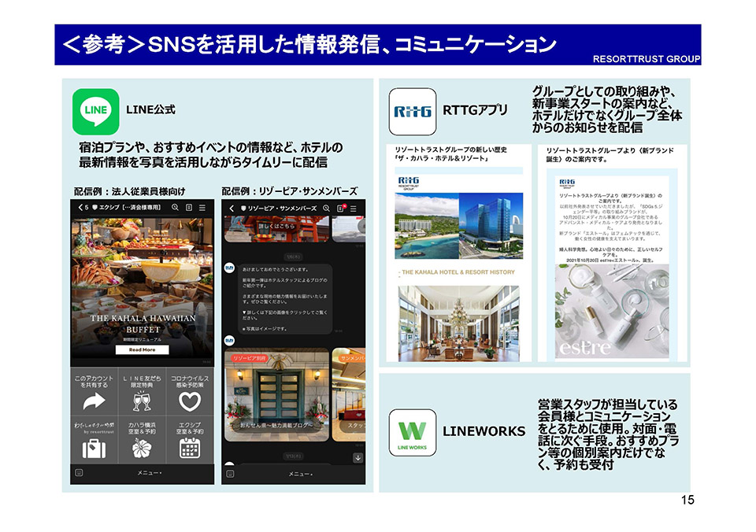Click the RTTG app logo icon
This screenshot has width=756, height=532.
(x=412, y=111)
